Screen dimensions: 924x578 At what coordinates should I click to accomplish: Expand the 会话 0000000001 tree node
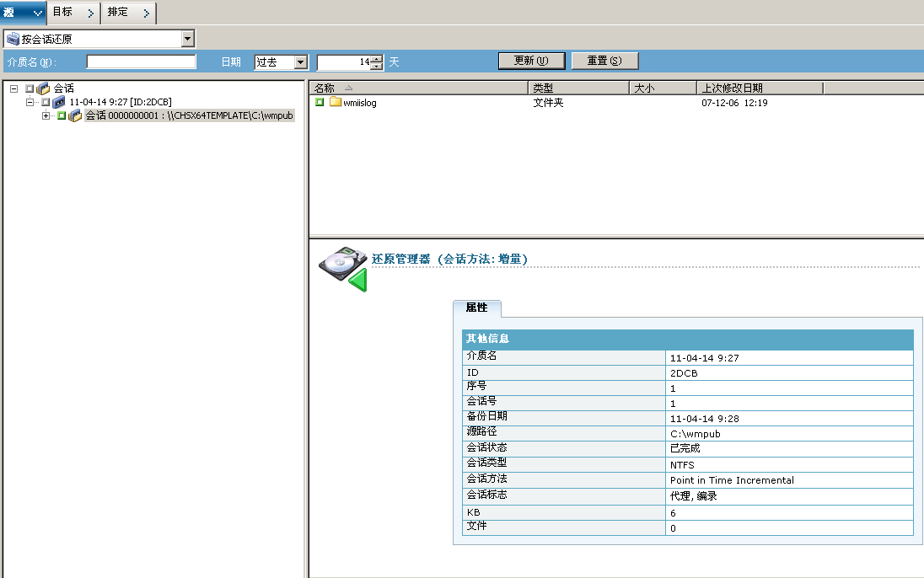(45, 115)
